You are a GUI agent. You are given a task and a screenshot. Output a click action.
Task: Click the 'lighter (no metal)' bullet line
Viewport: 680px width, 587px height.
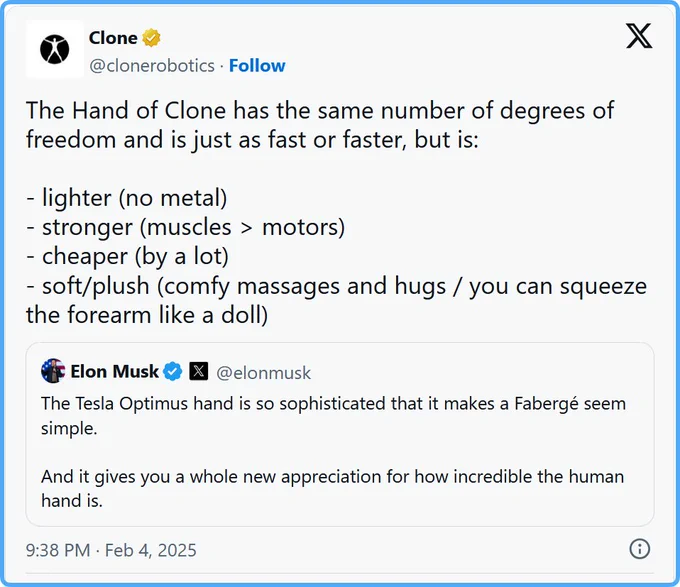click(127, 198)
